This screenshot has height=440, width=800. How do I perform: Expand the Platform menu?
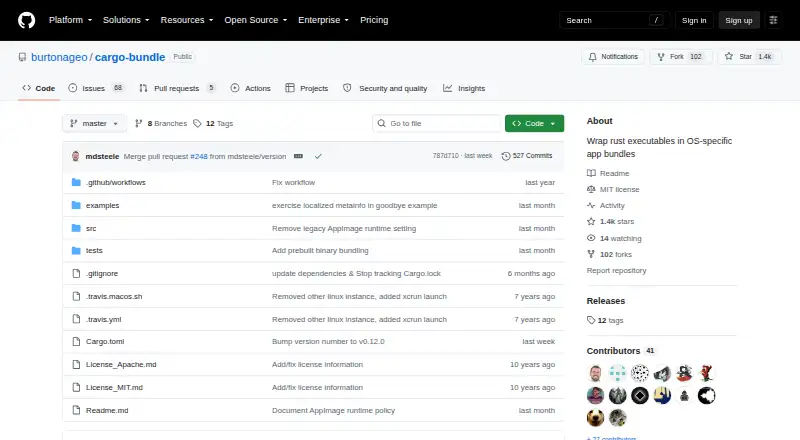(x=70, y=20)
